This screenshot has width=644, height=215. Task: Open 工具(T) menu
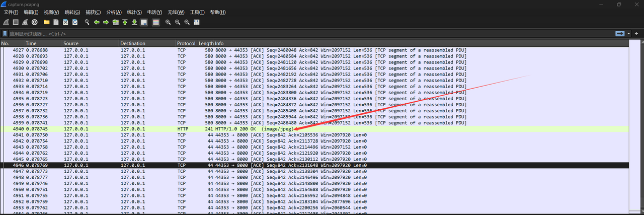click(x=197, y=12)
